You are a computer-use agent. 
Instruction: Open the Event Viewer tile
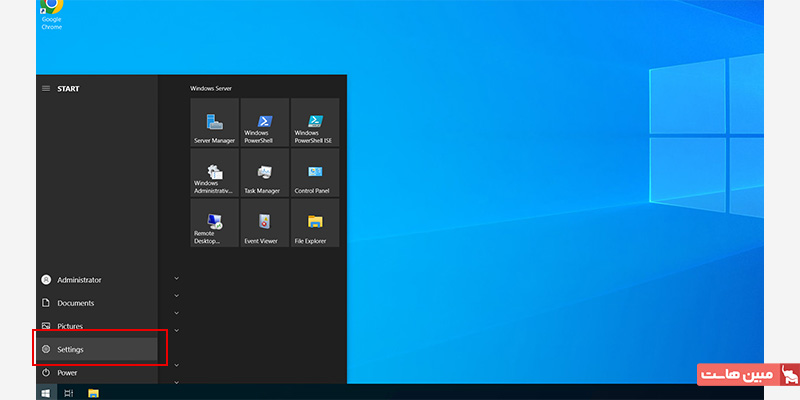[x=264, y=223]
